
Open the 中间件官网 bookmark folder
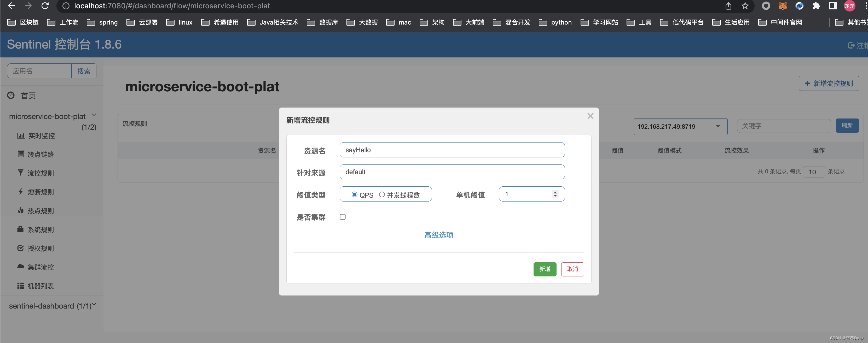coord(780,22)
